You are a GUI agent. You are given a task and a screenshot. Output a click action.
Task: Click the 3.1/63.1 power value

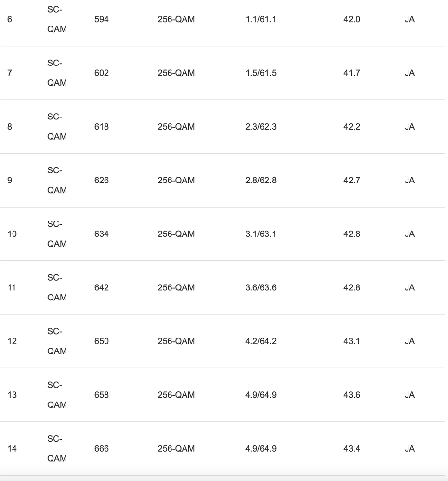click(261, 234)
